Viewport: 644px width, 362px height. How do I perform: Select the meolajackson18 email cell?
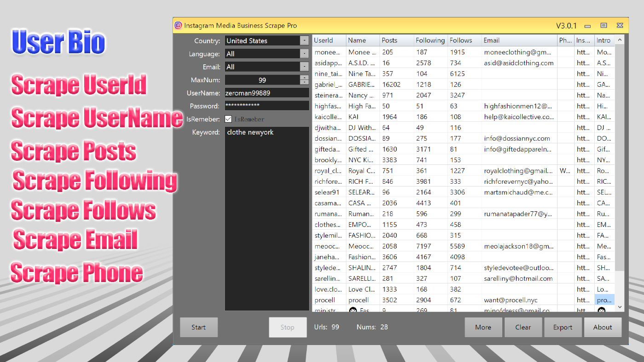[519, 246]
